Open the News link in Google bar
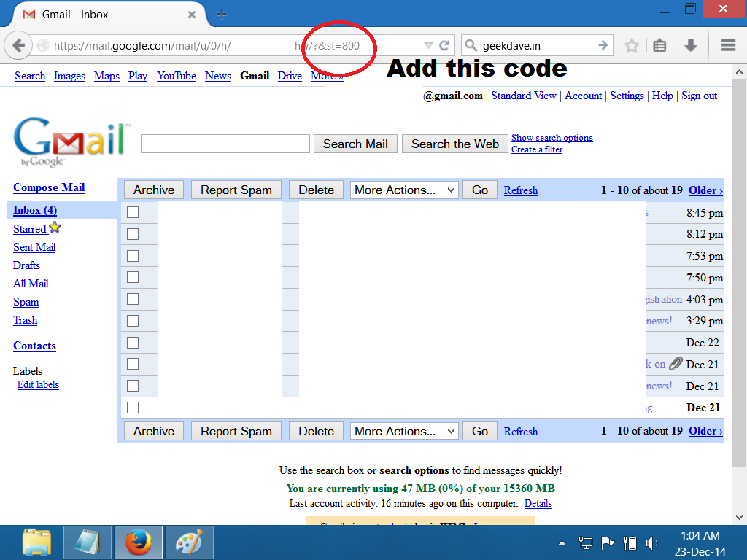The width and height of the screenshot is (747, 560). coord(217,76)
